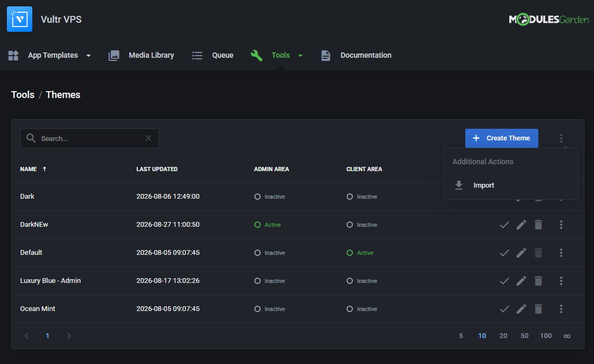This screenshot has width=594, height=364.
Task: Toggle additional actions three-dot menu
Action: click(561, 138)
